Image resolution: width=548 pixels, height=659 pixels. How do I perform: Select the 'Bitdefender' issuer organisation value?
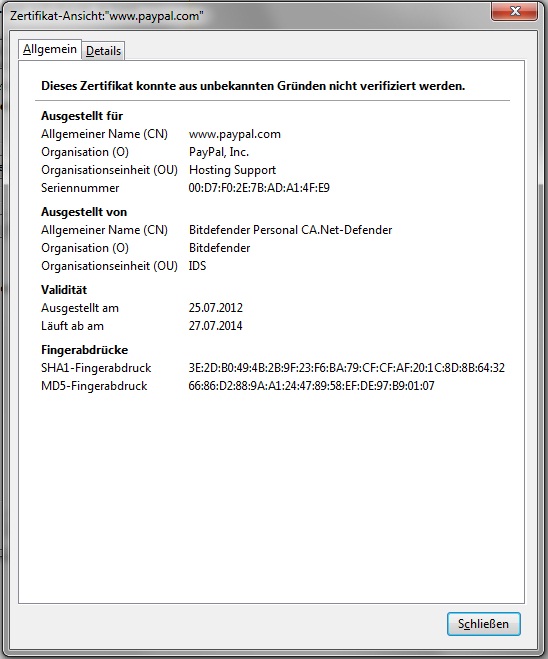219,248
